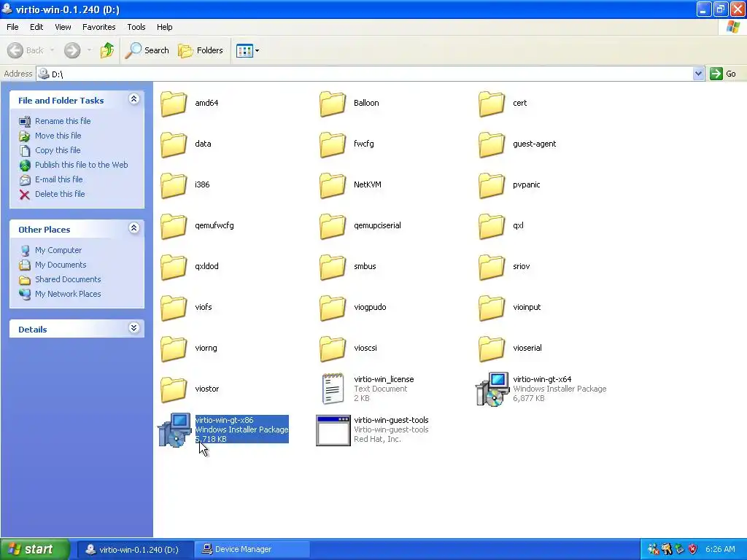Viewport: 747px width, 560px height.
Task: Open the Edit menu
Action: click(x=36, y=27)
